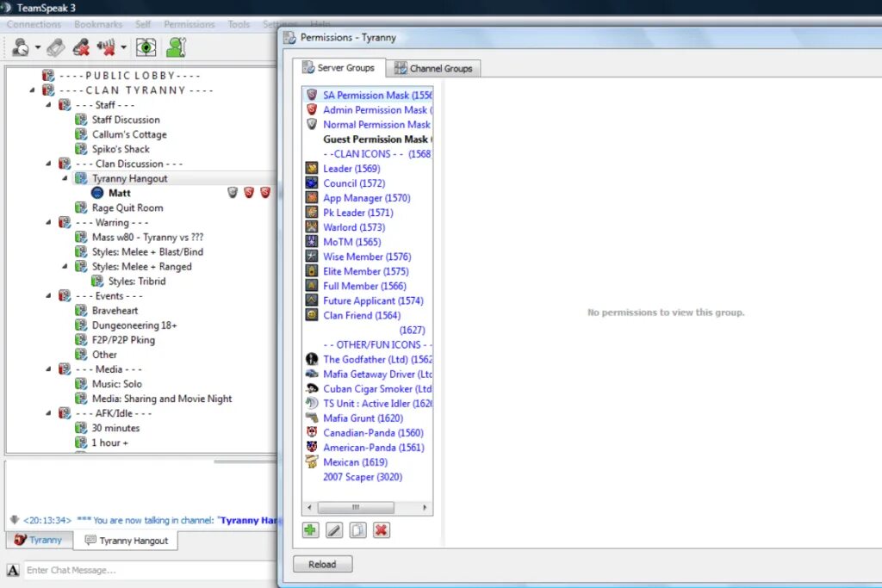This screenshot has width=882, height=588.
Task: Toggle the mute/away status toolbar icon
Action: coord(106,48)
